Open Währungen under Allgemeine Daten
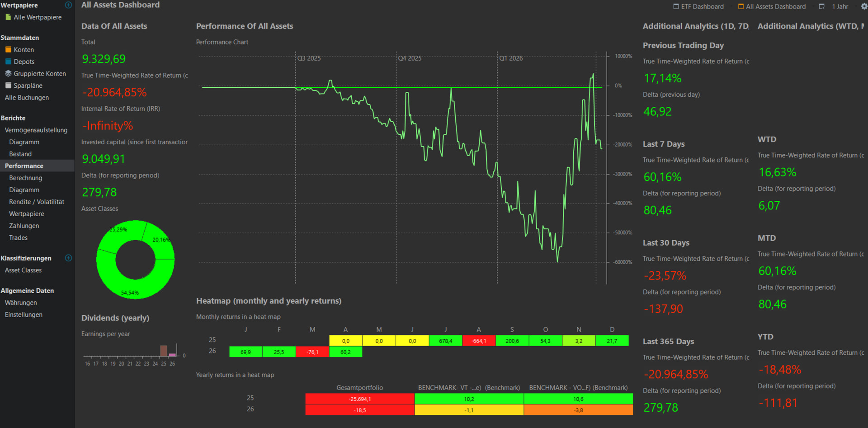 pyautogui.click(x=21, y=303)
